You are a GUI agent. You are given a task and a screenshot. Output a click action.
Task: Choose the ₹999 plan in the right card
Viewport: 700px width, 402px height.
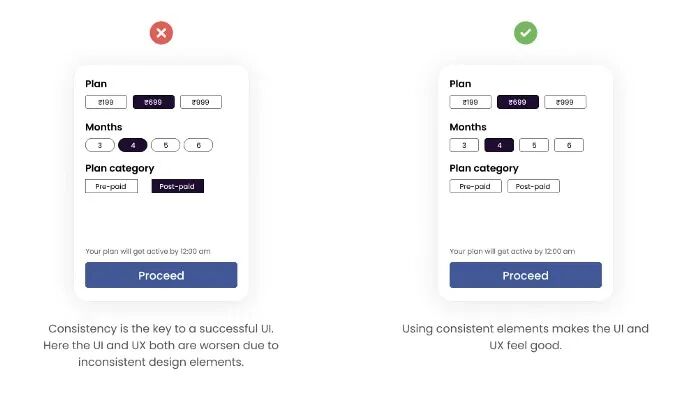565,102
